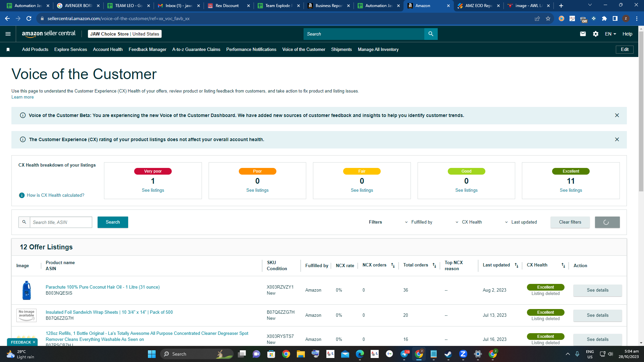Switch to the Business Reports tab
This screenshot has width=644, height=362.
[x=329, y=6]
